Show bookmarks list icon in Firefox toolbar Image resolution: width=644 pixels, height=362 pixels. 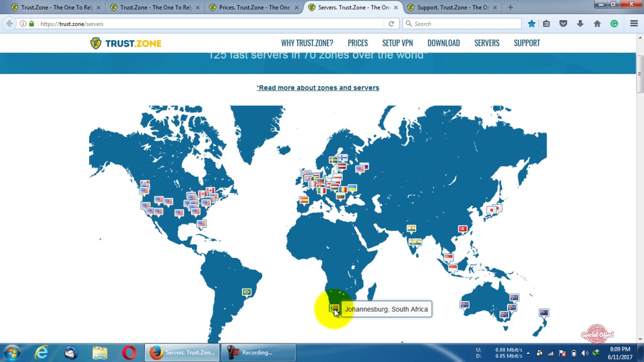click(x=546, y=24)
